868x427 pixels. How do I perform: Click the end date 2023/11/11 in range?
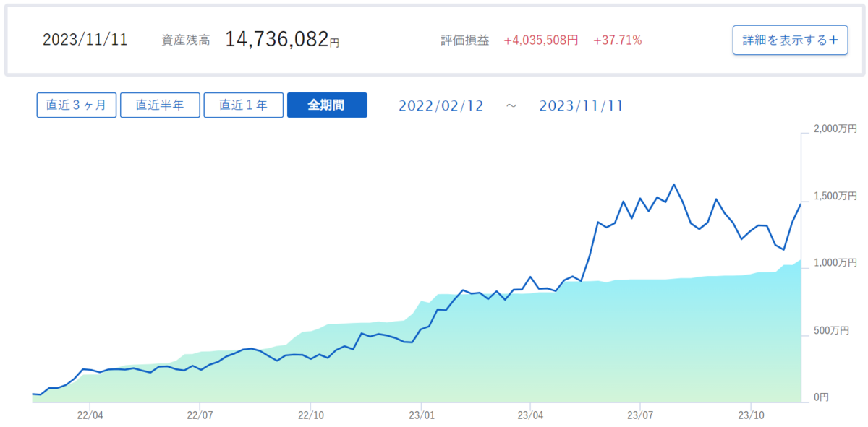[582, 105]
